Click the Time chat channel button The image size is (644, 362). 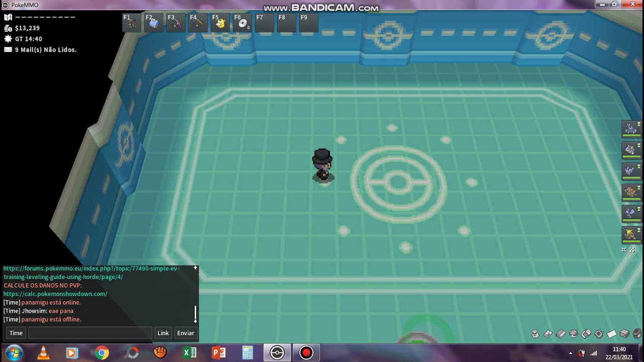(16, 333)
